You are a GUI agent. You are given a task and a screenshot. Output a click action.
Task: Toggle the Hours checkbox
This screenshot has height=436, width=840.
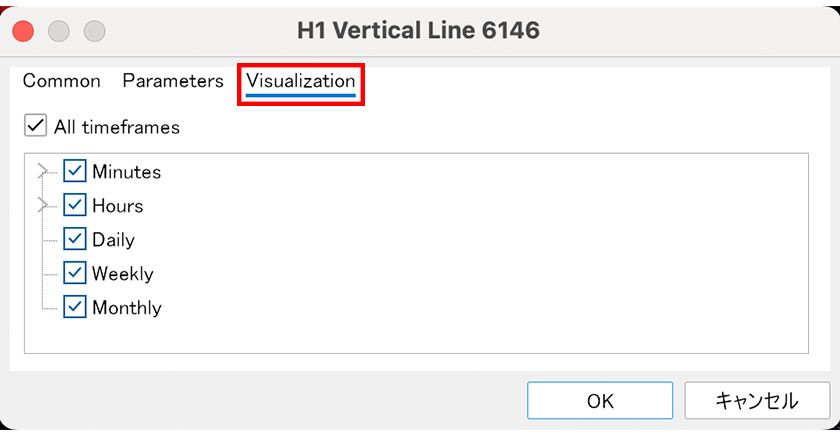(75, 206)
